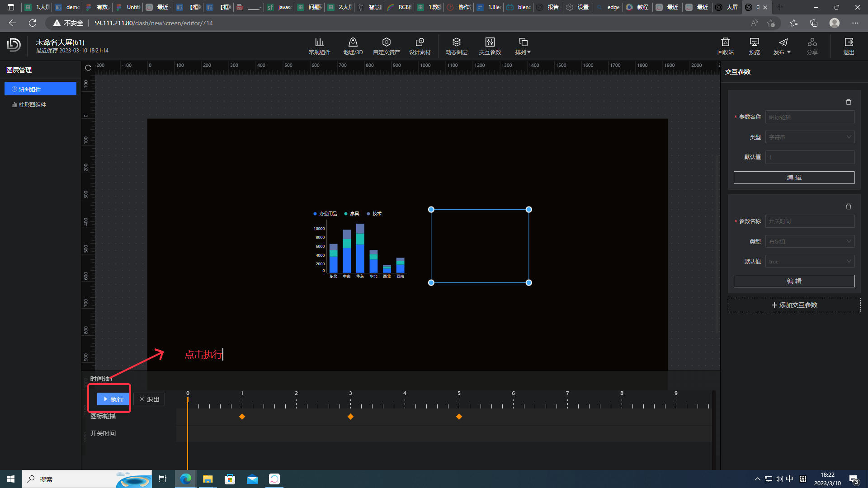The width and height of the screenshot is (868, 488).
Task: Switch to the 大屏 browser tab
Action: pos(727,7)
